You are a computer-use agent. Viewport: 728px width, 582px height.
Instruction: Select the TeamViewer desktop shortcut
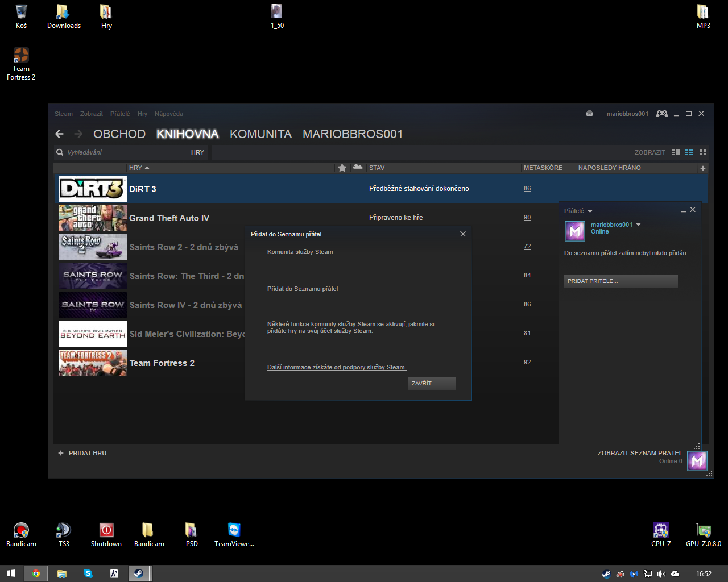[234, 535]
